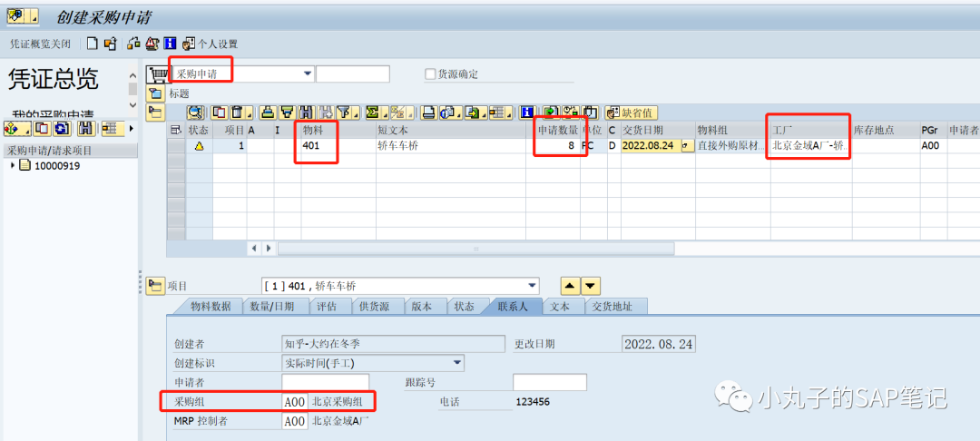Click the delivery date field 2022.08.24

[651, 145]
